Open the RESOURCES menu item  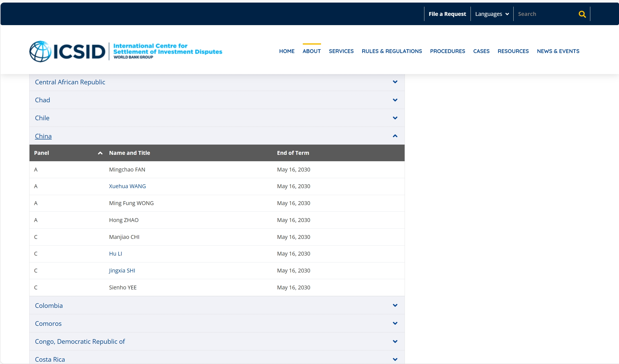click(513, 51)
